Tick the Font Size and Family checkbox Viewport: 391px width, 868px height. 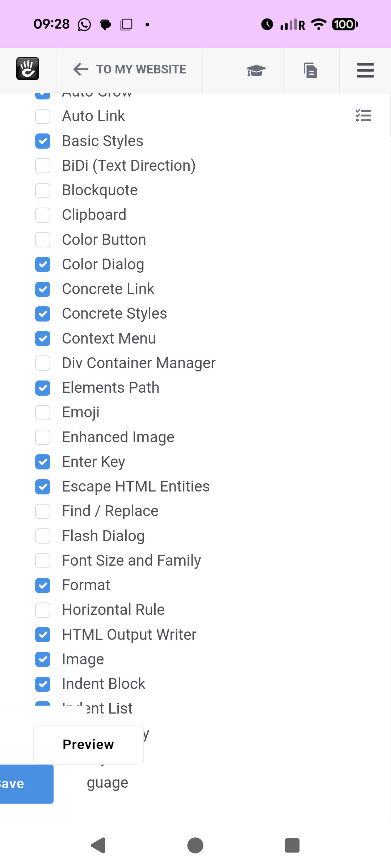(43, 561)
